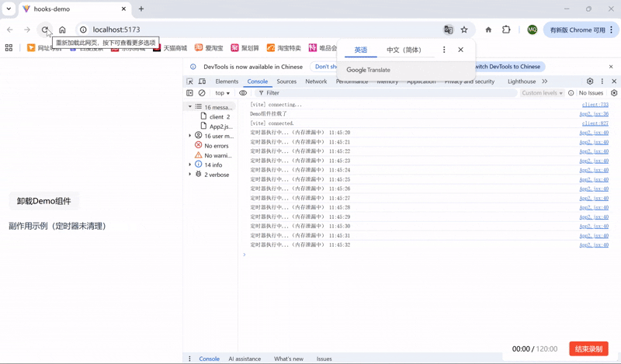Select the Console tab
The width and height of the screenshot is (621, 364).
click(x=258, y=81)
